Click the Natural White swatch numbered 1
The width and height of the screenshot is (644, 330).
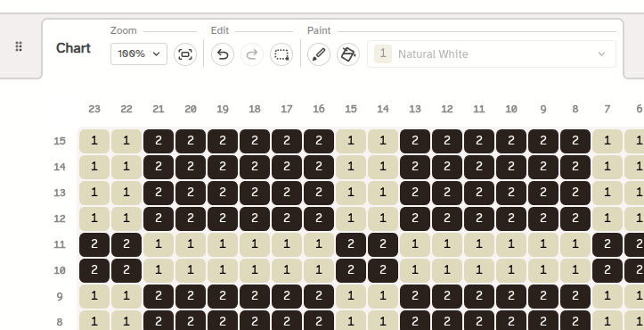(383, 54)
